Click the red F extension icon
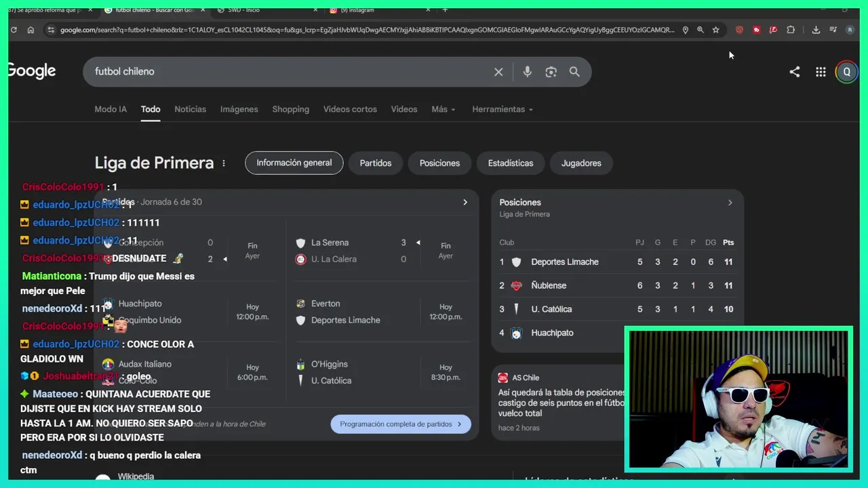 (773, 30)
